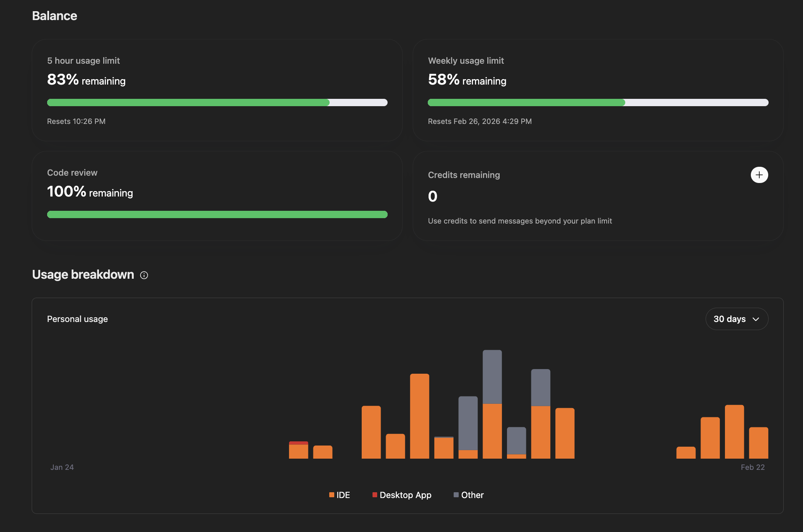This screenshot has height=532, width=803.
Task: Click the Credits remaining card
Action: click(597, 196)
